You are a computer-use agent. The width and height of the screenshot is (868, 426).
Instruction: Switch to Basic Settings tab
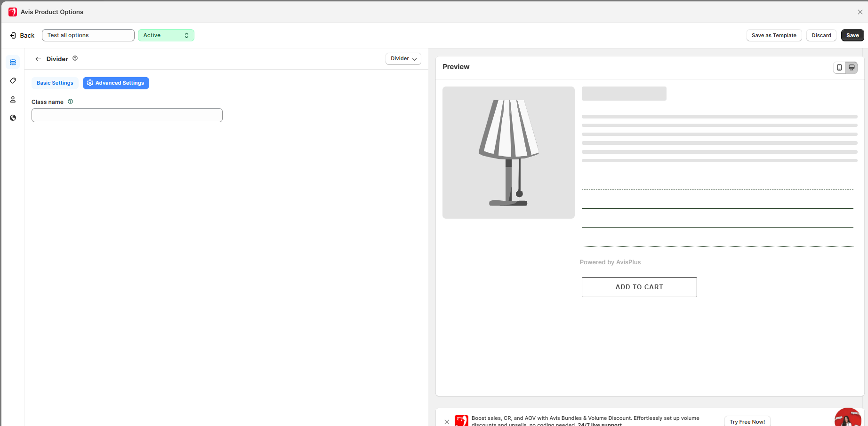[55, 83]
